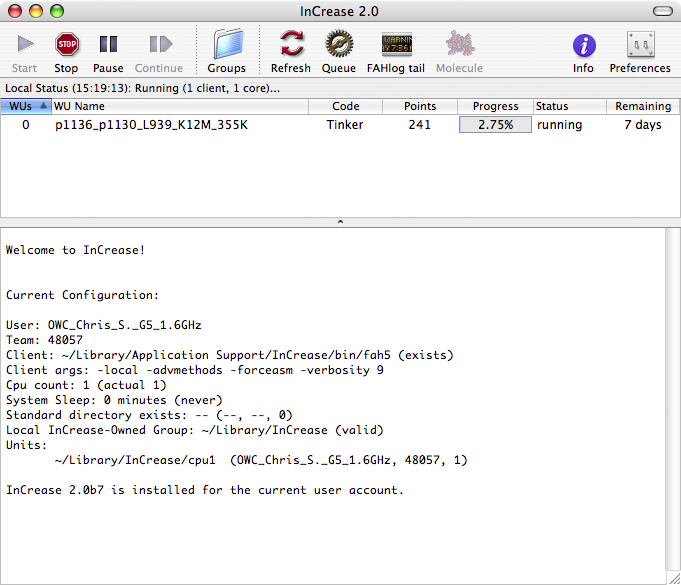Refresh the work unit status
This screenshot has height=585, width=681.
pos(291,45)
